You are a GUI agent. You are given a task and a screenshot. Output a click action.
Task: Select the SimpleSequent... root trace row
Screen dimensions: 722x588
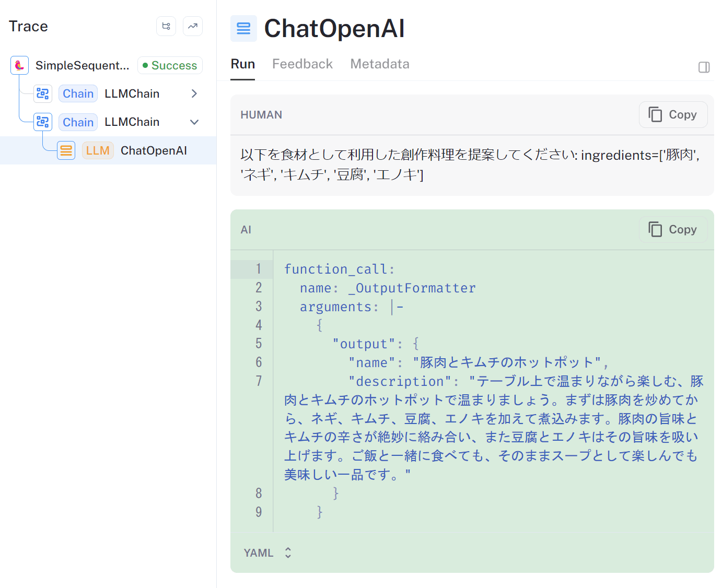[x=108, y=65]
